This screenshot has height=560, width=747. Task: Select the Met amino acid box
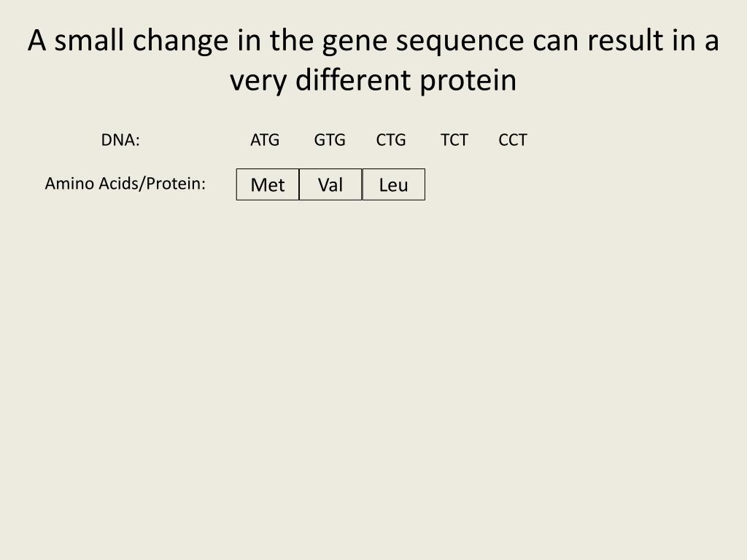pyautogui.click(x=268, y=184)
